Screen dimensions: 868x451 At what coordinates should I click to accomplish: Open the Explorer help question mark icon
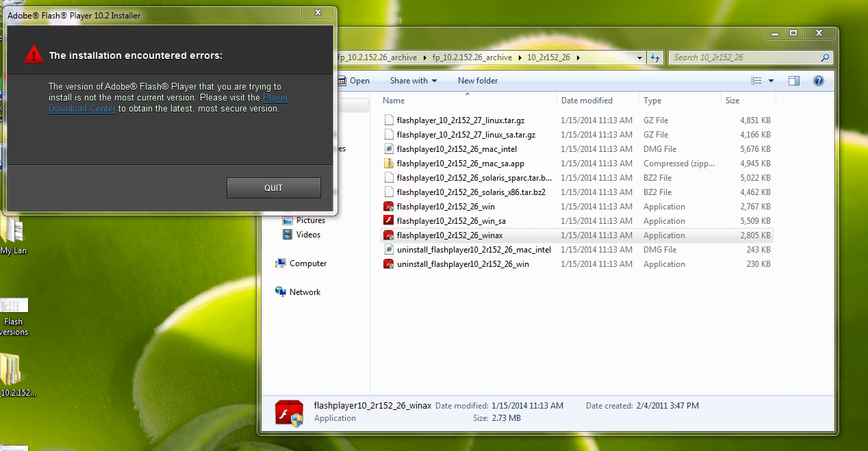coord(819,80)
